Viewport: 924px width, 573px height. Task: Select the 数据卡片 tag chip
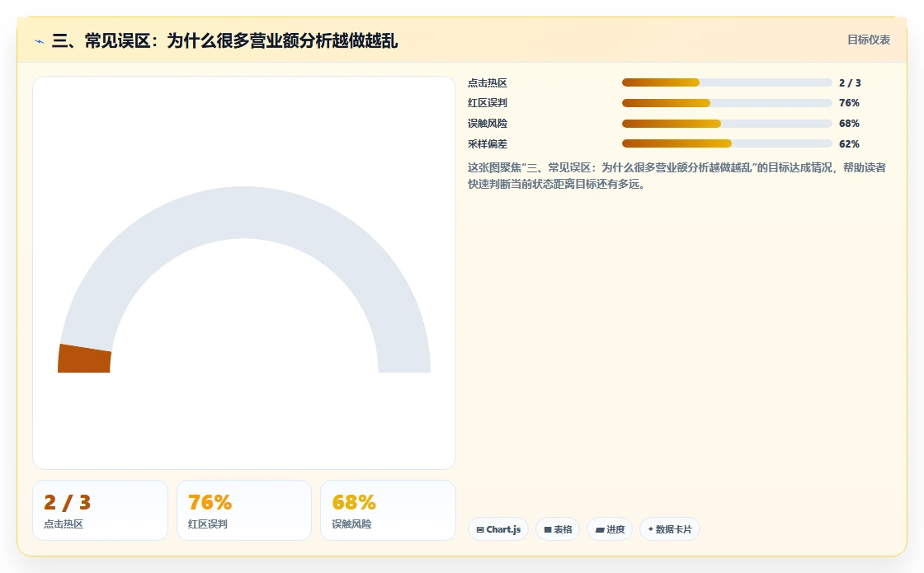coord(669,529)
